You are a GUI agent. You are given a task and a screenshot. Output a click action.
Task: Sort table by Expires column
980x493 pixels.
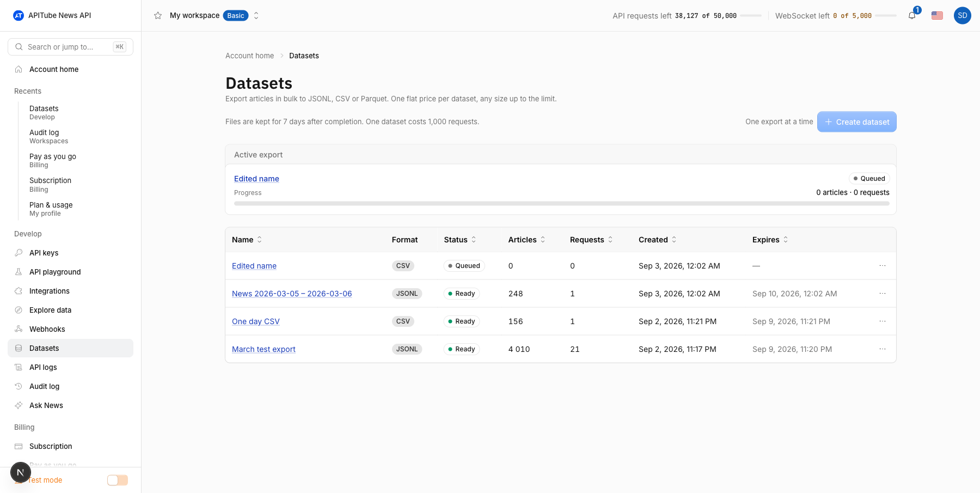(770, 240)
